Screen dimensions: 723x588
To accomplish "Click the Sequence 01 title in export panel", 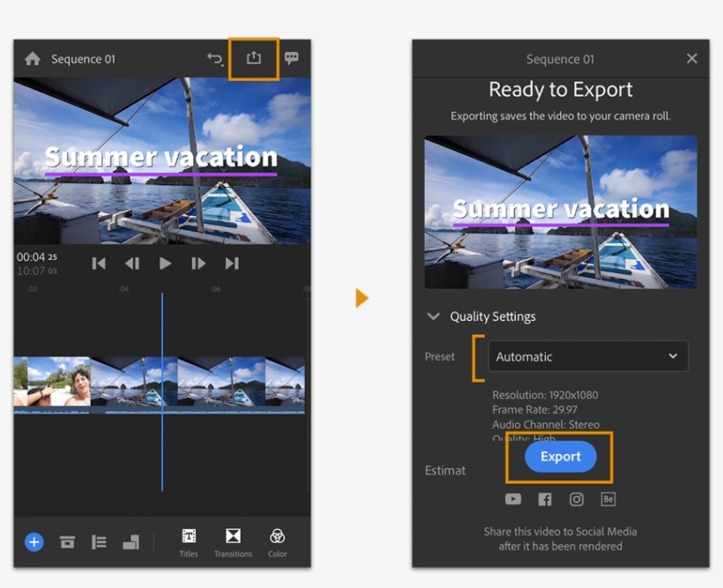I will tap(560, 58).
